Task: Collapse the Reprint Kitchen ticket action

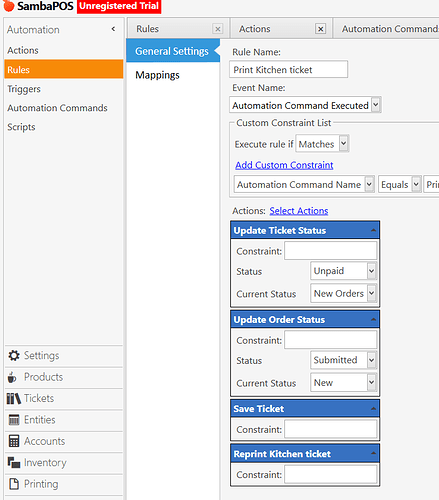Action: point(373,453)
